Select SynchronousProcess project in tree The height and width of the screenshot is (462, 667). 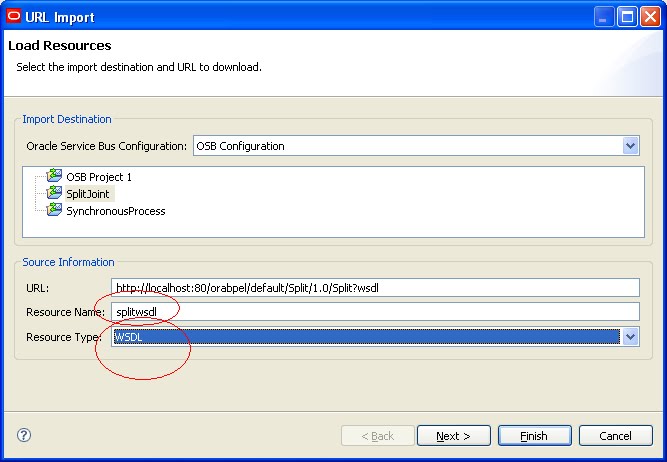click(115, 211)
